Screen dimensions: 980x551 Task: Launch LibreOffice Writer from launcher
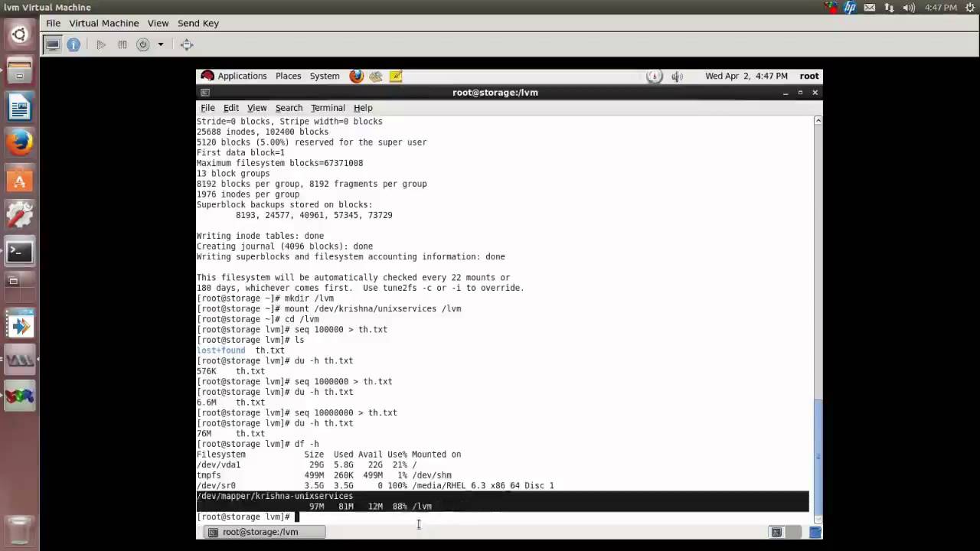coord(19,107)
